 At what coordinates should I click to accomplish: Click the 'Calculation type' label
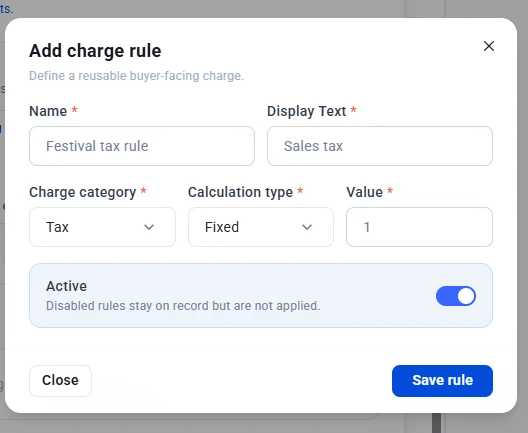tap(240, 192)
